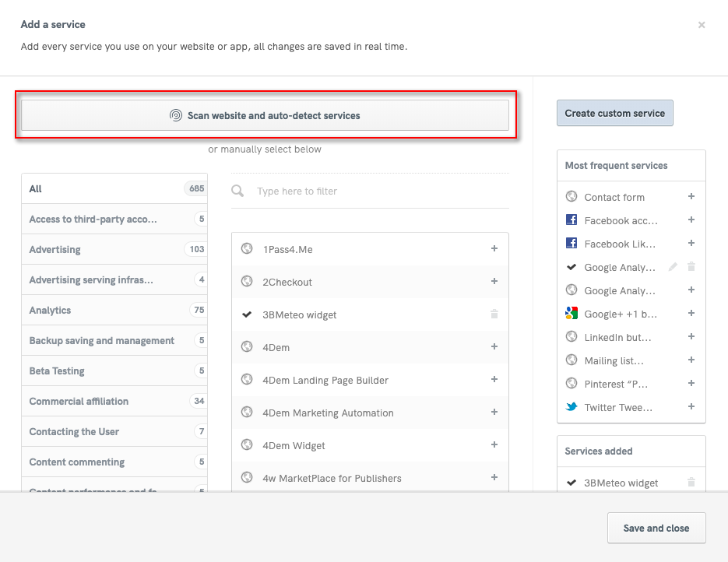The width and height of the screenshot is (728, 562).
Task: Delete 3BMeteo widget via list trash icon
Action: tap(494, 314)
